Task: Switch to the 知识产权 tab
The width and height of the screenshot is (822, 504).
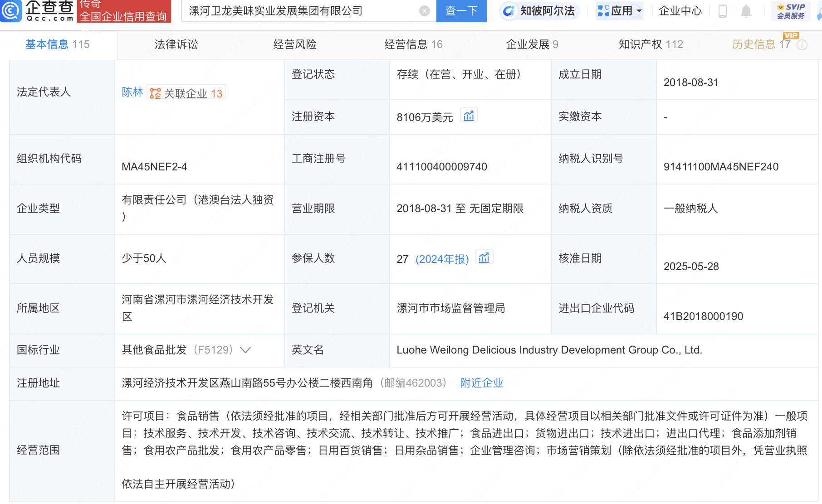Action: tap(651, 44)
